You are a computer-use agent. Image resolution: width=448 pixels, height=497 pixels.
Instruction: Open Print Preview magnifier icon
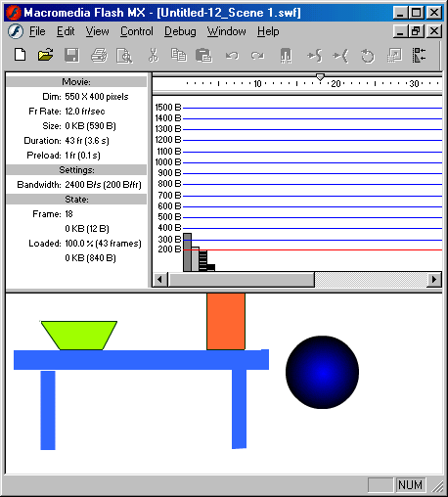pos(124,56)
